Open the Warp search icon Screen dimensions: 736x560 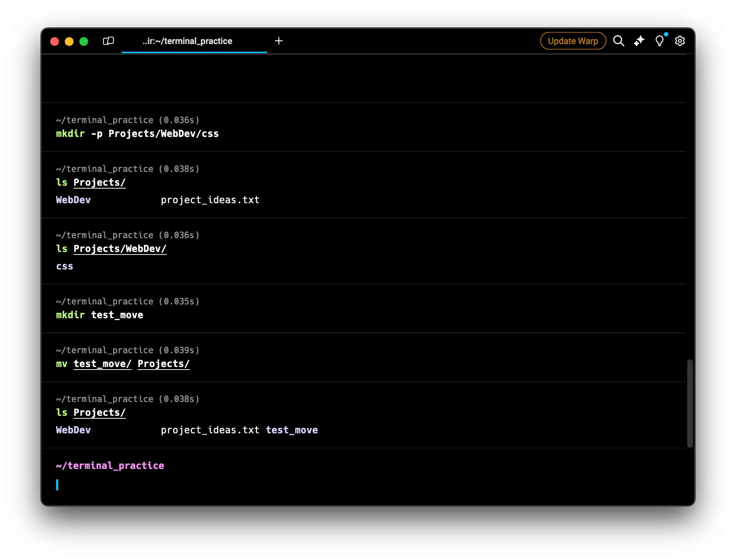[618, 41]
